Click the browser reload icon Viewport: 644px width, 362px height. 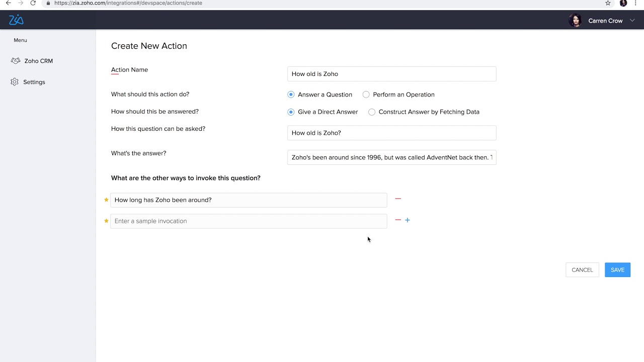(x=33, y=3)
